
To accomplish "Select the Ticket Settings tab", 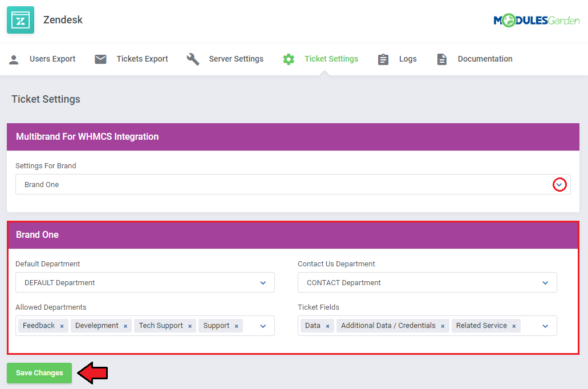I will 321,59.
